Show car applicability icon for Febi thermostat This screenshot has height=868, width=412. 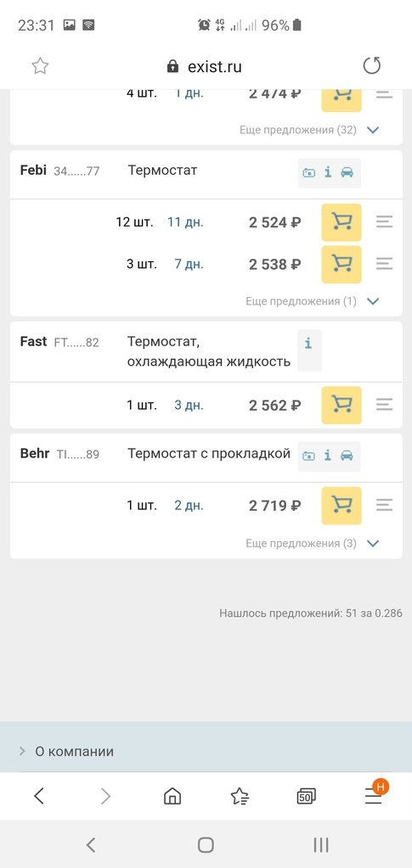(x=347, y=172)
